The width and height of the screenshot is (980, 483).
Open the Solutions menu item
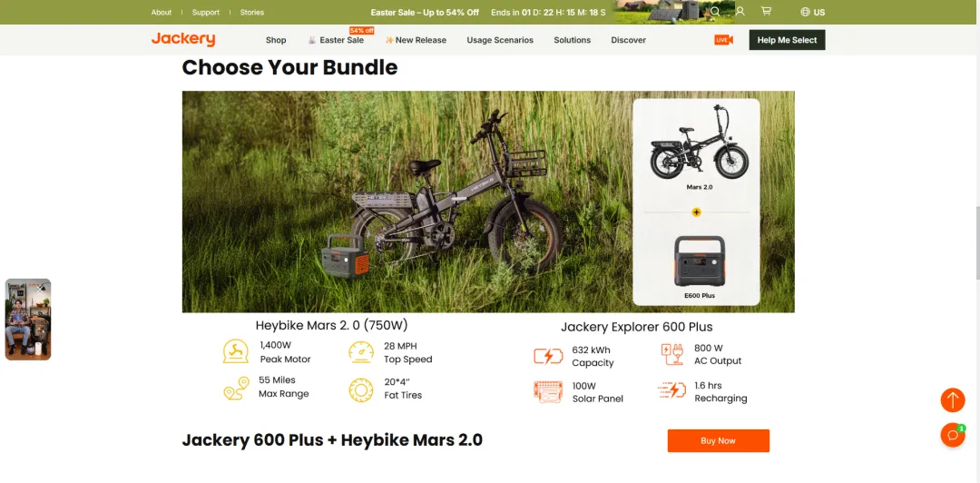572,40
